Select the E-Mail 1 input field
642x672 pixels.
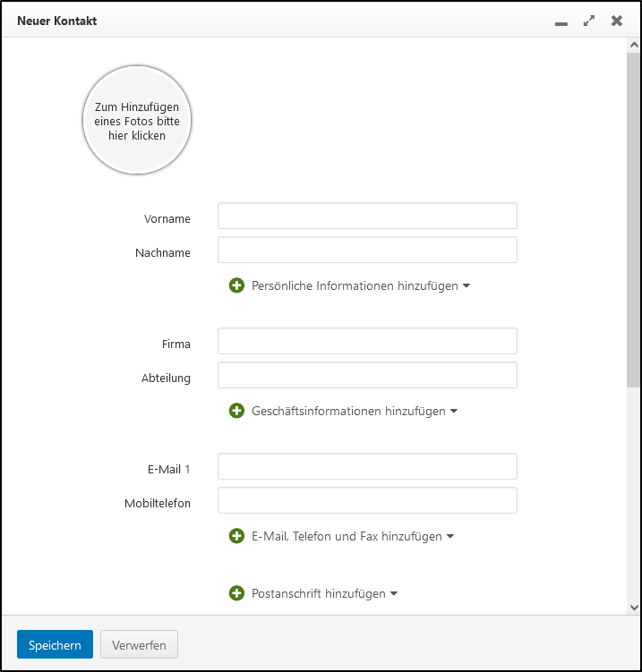tap(367, 466)
